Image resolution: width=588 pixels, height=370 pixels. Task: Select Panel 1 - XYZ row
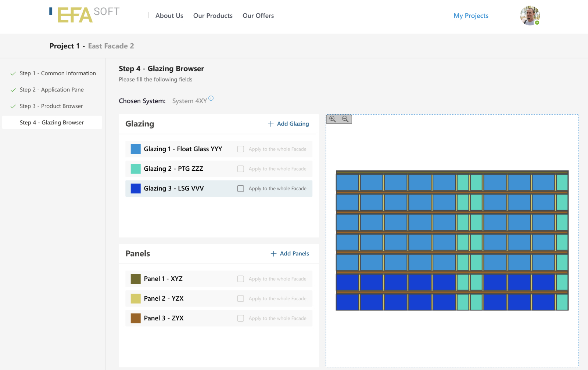tap(219, 279)
